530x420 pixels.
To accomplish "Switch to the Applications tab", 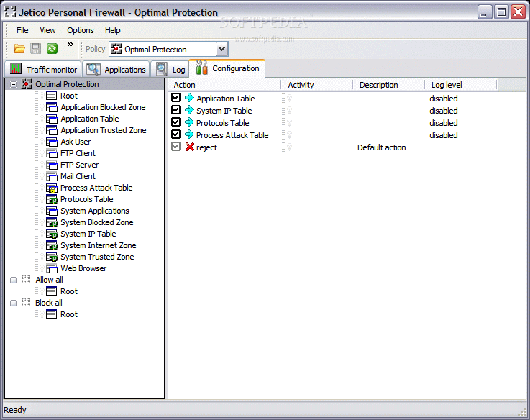I will click(x=116, y=69).
